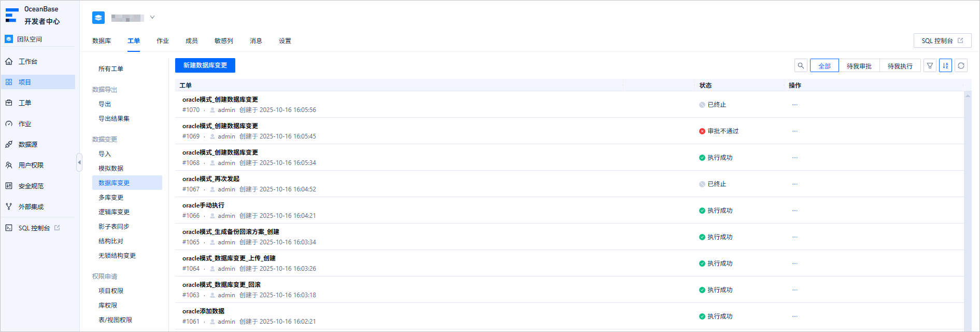
Task: Select 结构比对 in the ticket type tree
Action: tap(111, 241)
